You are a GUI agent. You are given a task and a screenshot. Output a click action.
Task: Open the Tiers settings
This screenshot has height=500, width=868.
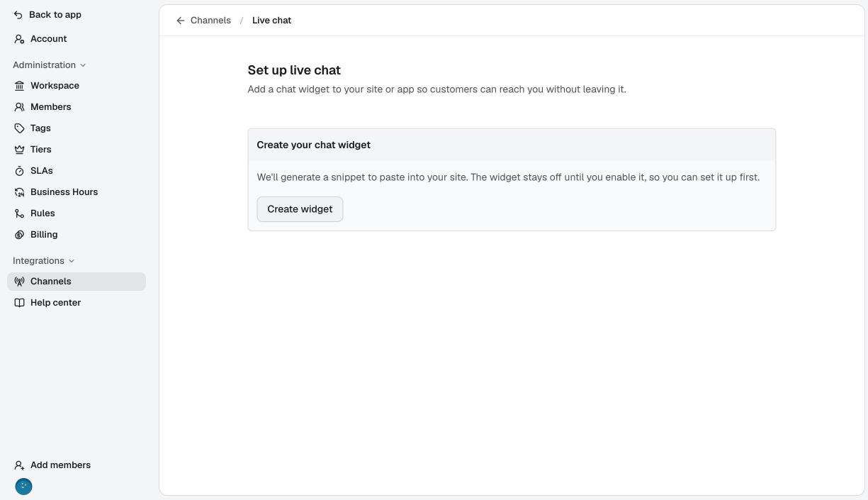point(77,150)
